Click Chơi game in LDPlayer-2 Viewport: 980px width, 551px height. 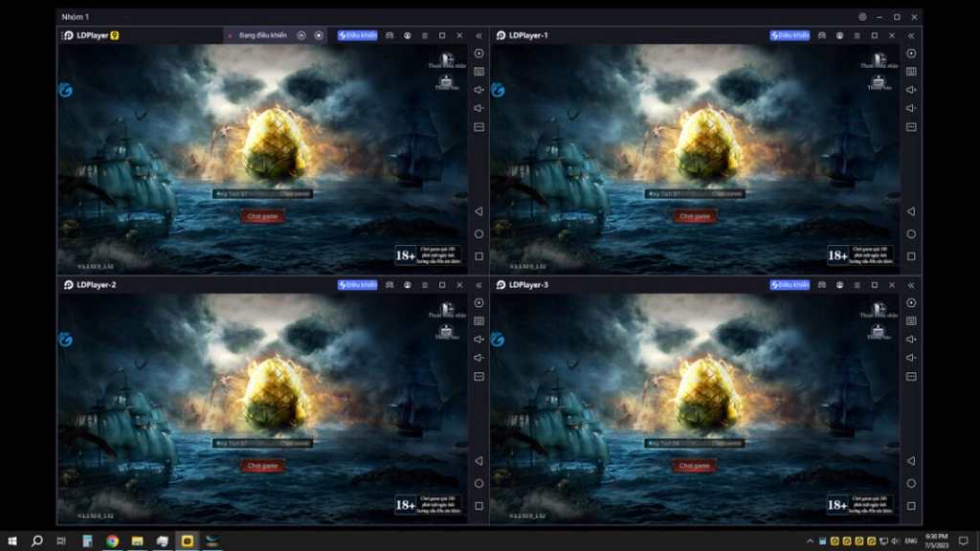click(262, 466)
